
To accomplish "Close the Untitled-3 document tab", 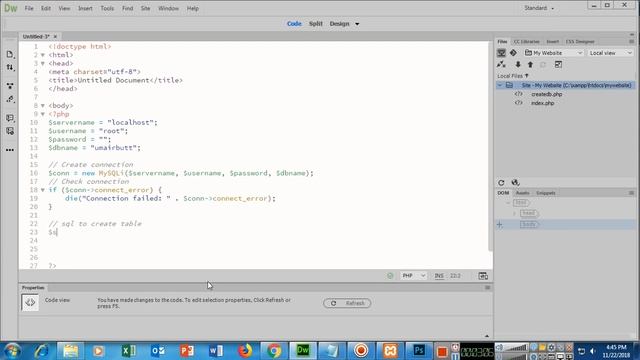I will (56, 36).
